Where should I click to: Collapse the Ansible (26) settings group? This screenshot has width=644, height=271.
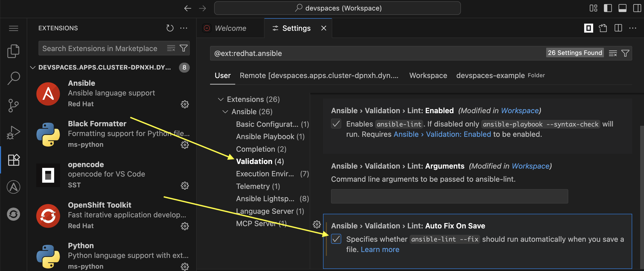click(x=225, y=111)
